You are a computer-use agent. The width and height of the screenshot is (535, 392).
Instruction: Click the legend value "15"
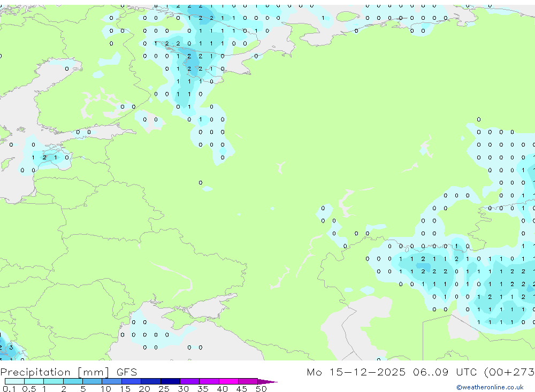(125, 389)
